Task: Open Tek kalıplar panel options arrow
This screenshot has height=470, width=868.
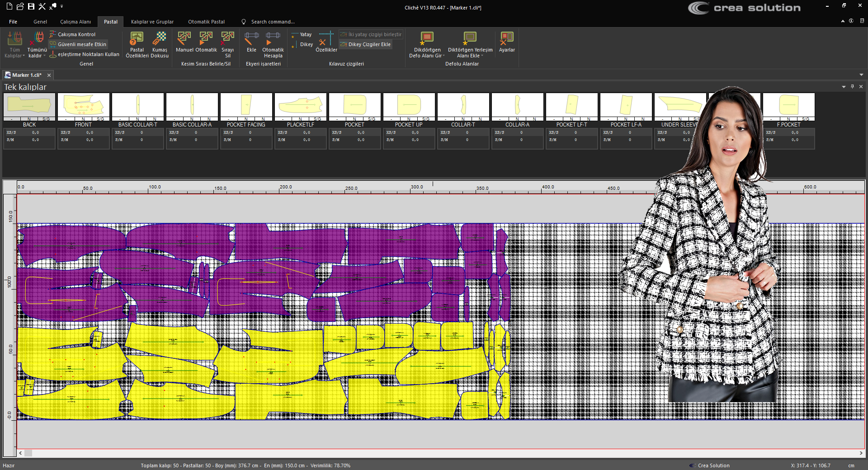Action: (844, 87)
